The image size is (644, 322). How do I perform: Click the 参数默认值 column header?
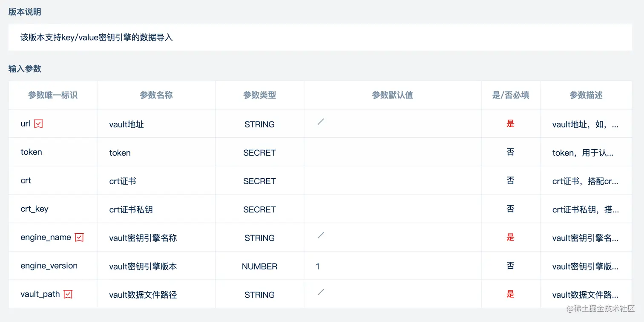(392, 95)
